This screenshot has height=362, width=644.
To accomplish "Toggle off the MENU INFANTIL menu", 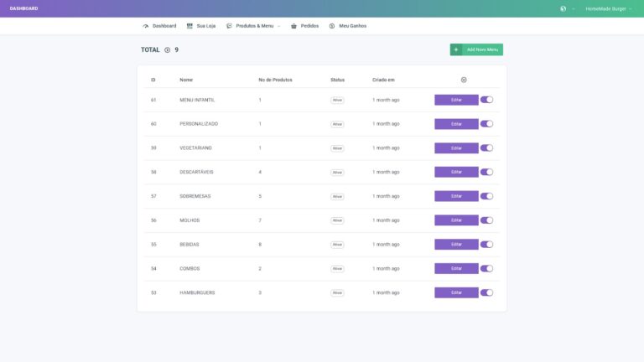I will click(486, 100).
